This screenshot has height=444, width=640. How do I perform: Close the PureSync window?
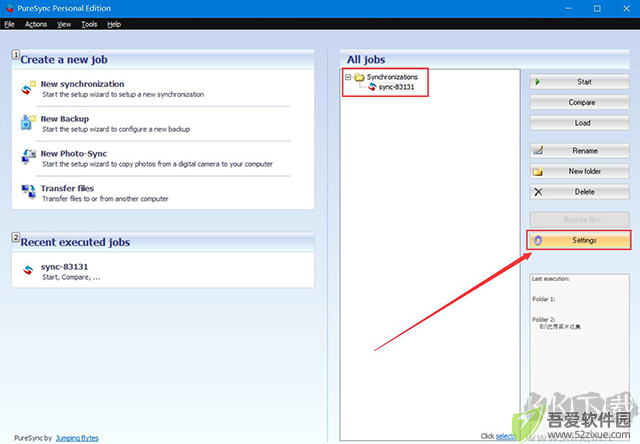coord(627,8)
